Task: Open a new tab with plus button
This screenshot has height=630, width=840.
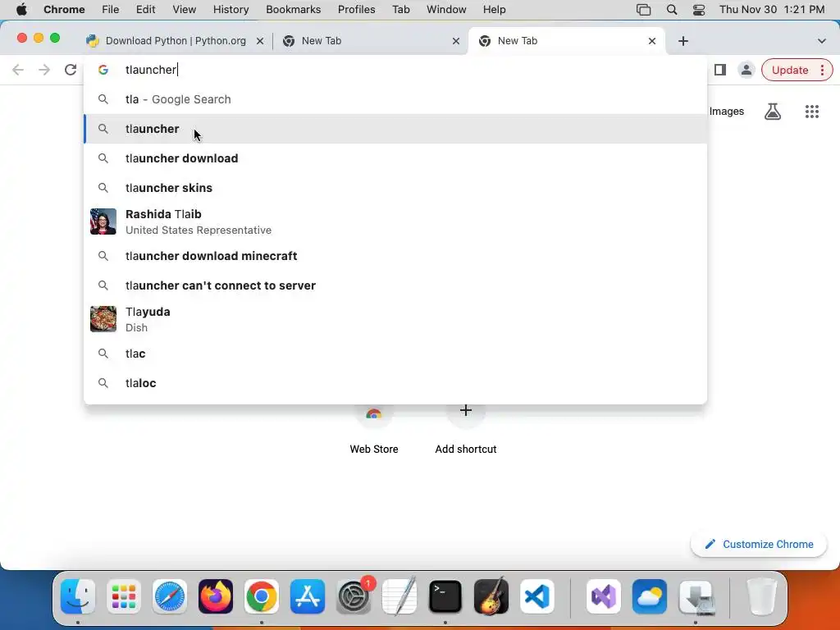Action: 683,41
